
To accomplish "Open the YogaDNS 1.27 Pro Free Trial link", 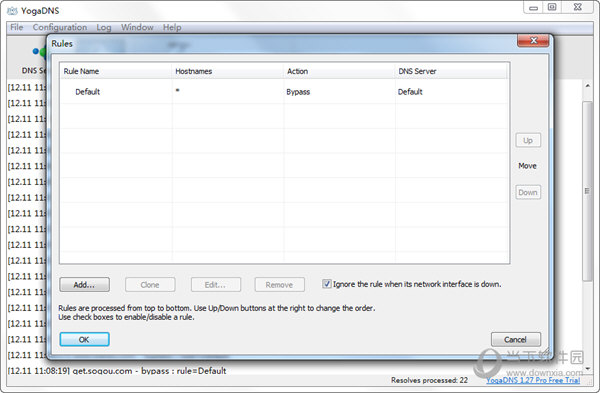I will tap(533, 380).
